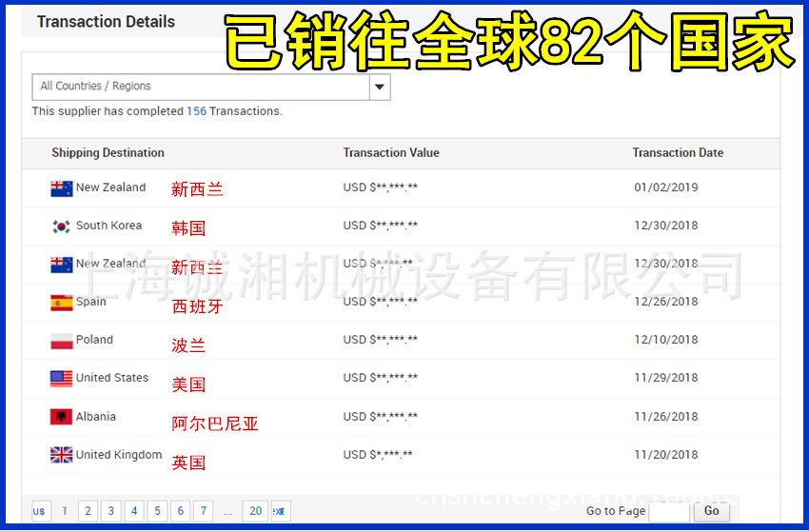This screenshot has width=809, height=532.
Task: Click the Previous page button
Action: pyautogui.click(x=41, y=511)
